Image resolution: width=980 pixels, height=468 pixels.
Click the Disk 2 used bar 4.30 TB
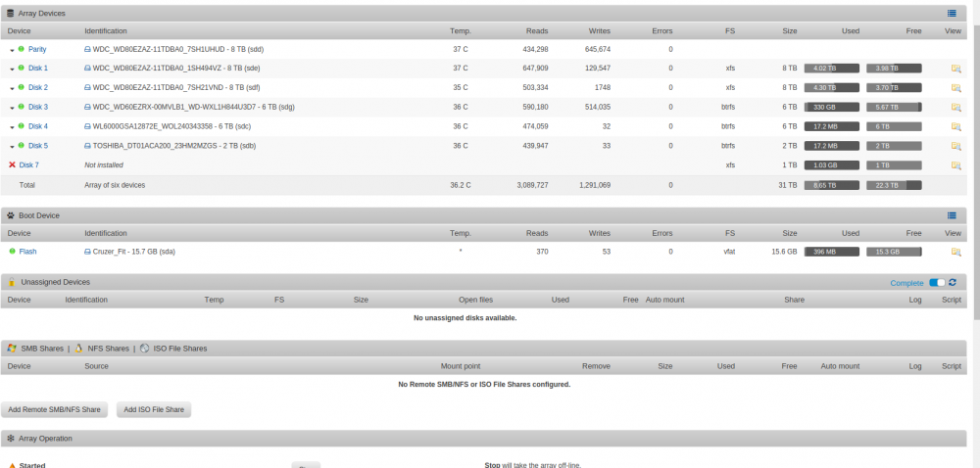[831, 87]
